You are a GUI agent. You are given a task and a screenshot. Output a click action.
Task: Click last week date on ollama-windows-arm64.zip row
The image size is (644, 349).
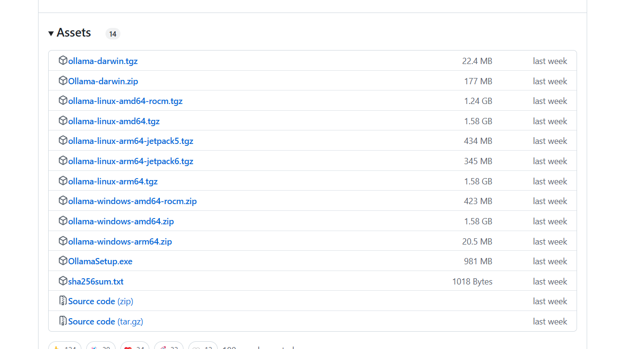[x=550, y=242]
